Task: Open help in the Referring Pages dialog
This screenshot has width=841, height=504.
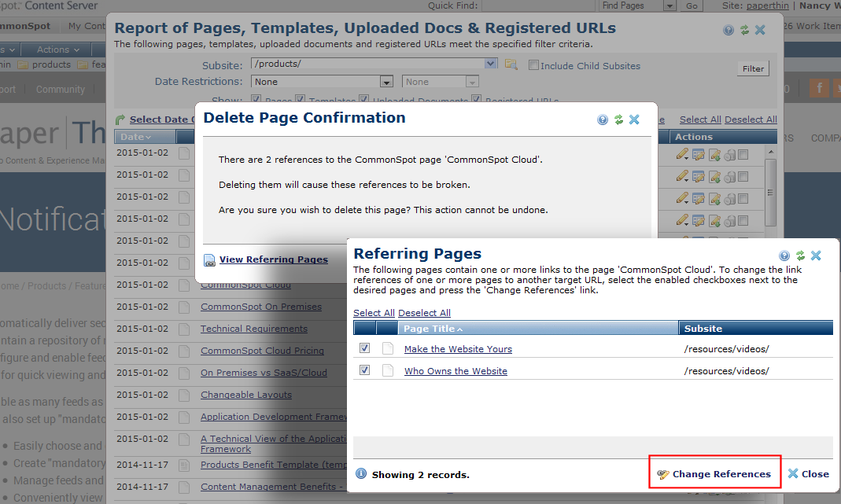Action: pos(784,256)
